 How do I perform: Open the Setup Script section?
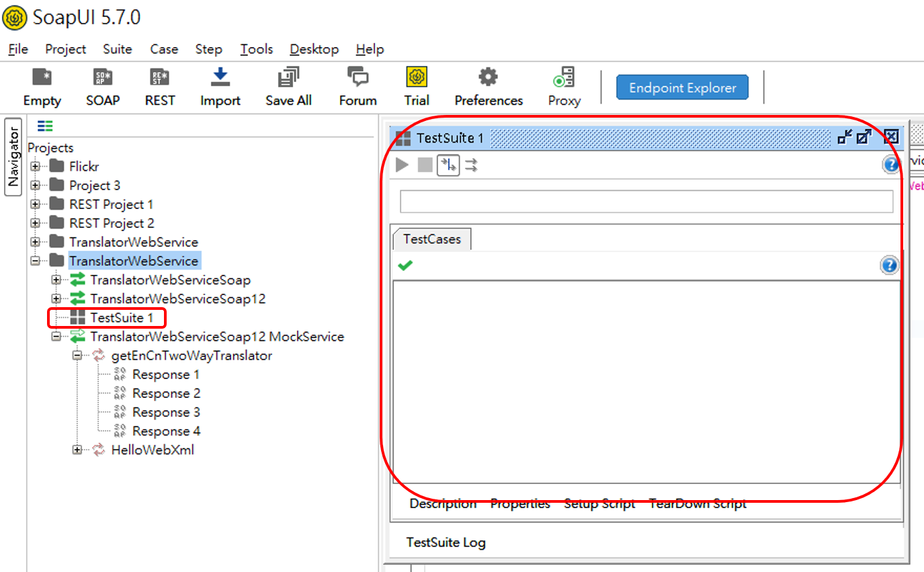(599, 503)
